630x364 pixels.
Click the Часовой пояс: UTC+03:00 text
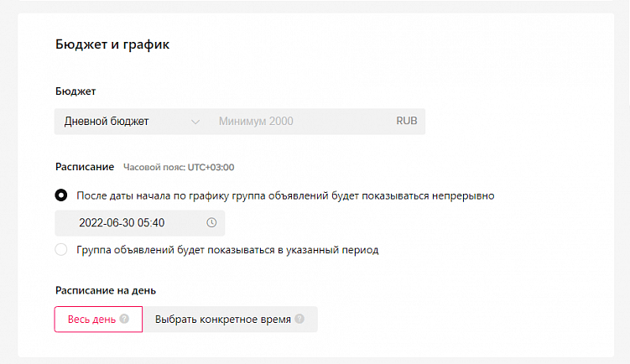tap(179, 167)
